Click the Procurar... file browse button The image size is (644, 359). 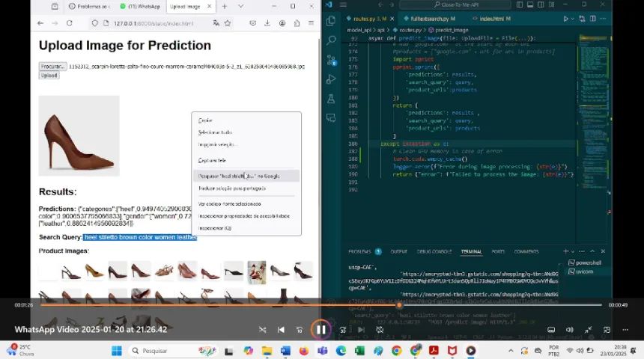[x=52, y=67]
